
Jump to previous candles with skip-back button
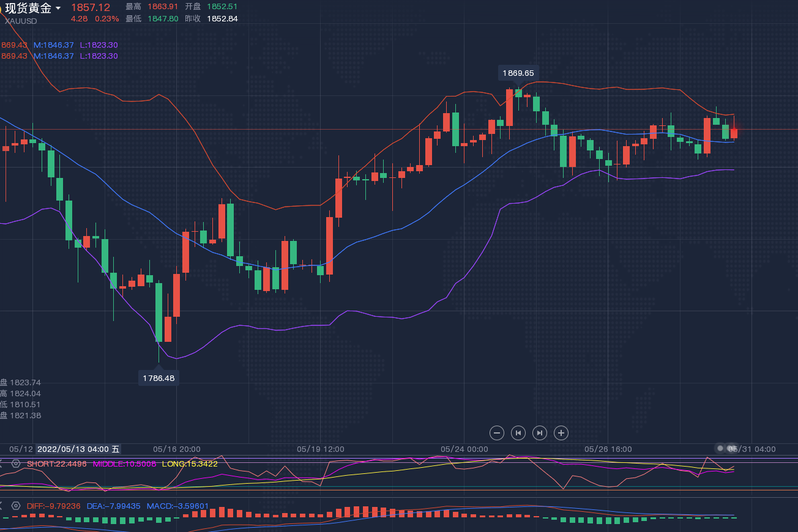pos(518,433)
